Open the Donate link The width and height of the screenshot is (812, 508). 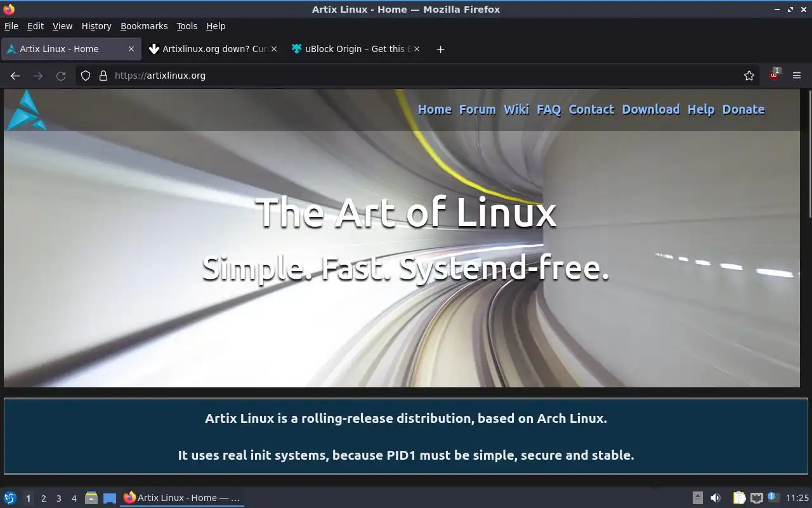743,109
